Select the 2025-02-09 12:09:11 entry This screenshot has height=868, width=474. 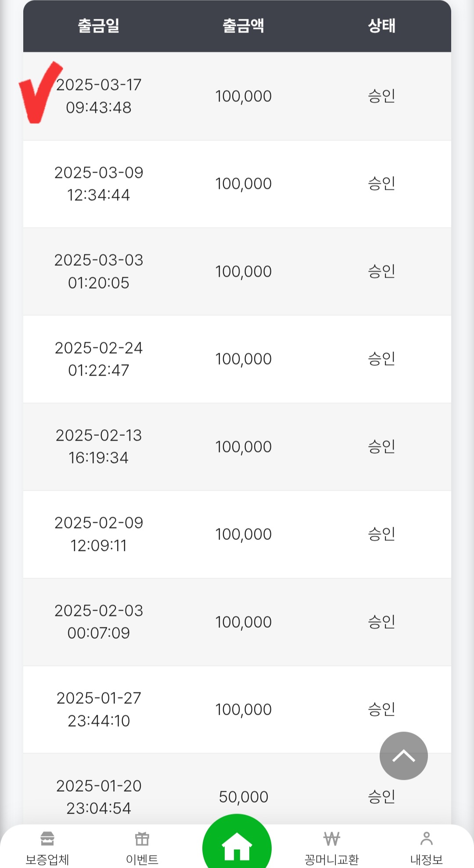pos(99,534)
